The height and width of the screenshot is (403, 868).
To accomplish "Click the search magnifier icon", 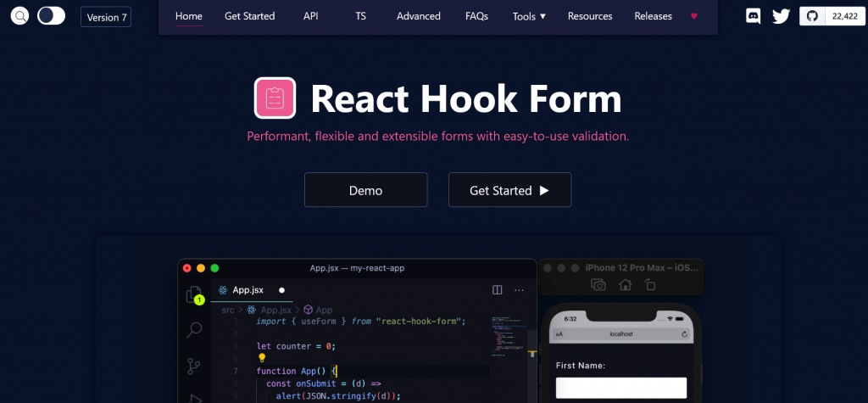I will click(x=20, y=16).
